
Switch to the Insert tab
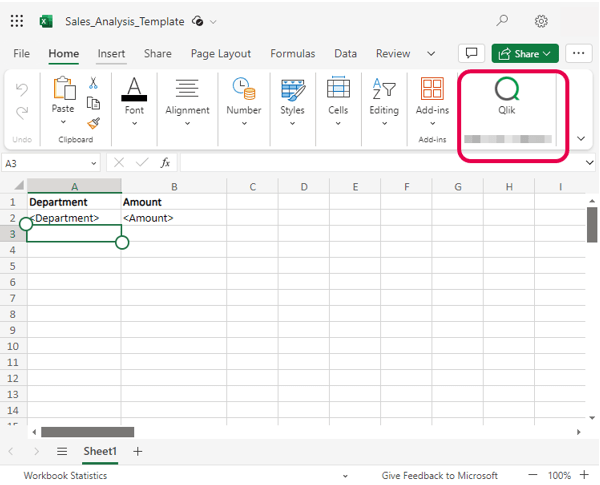[x=112, y=54]
